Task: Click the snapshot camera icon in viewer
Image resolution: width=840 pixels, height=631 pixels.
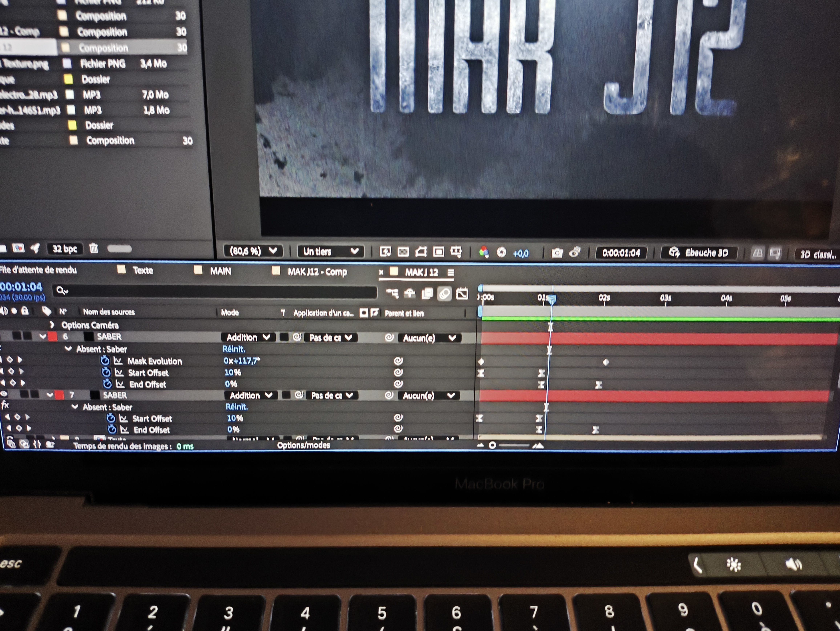Action: (x=557, y=253)
